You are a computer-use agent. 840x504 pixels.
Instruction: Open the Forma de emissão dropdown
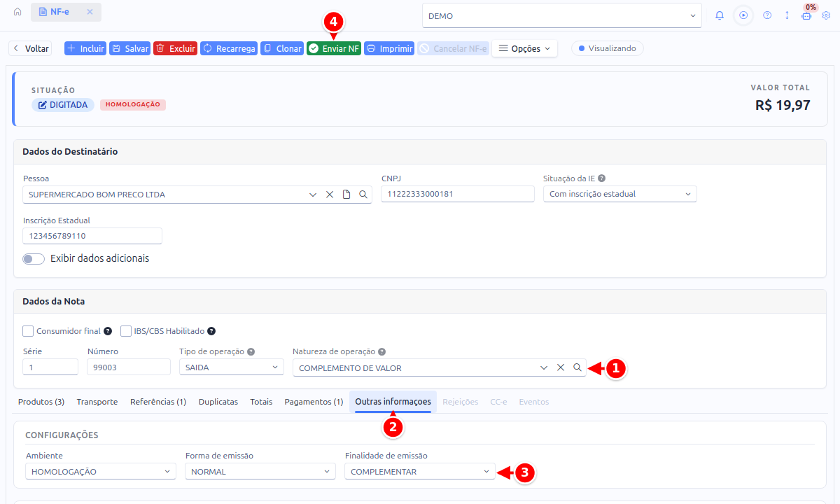point(260,472)
